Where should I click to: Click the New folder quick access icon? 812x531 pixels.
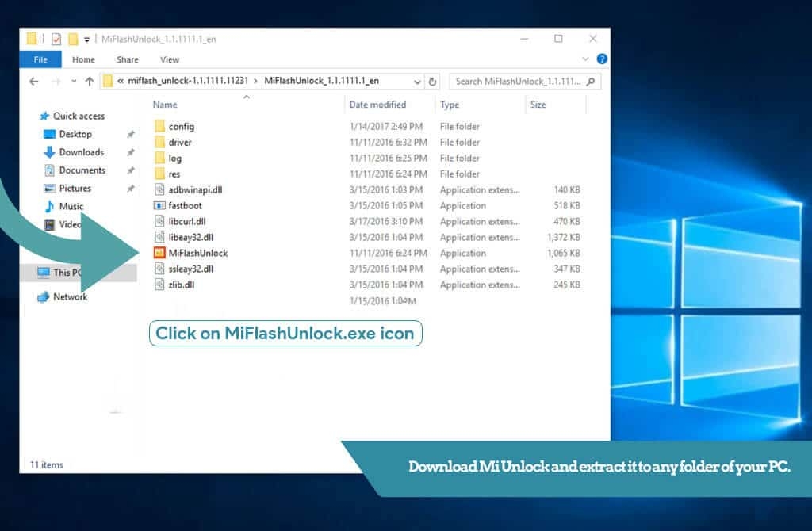pos(73,39)
